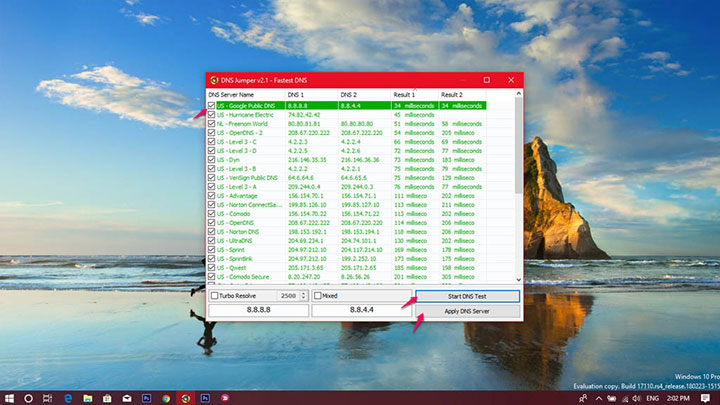Click the 2500 Turbo Resolve value field
Screen dimensions: 720x405
[x=288, y=296]
